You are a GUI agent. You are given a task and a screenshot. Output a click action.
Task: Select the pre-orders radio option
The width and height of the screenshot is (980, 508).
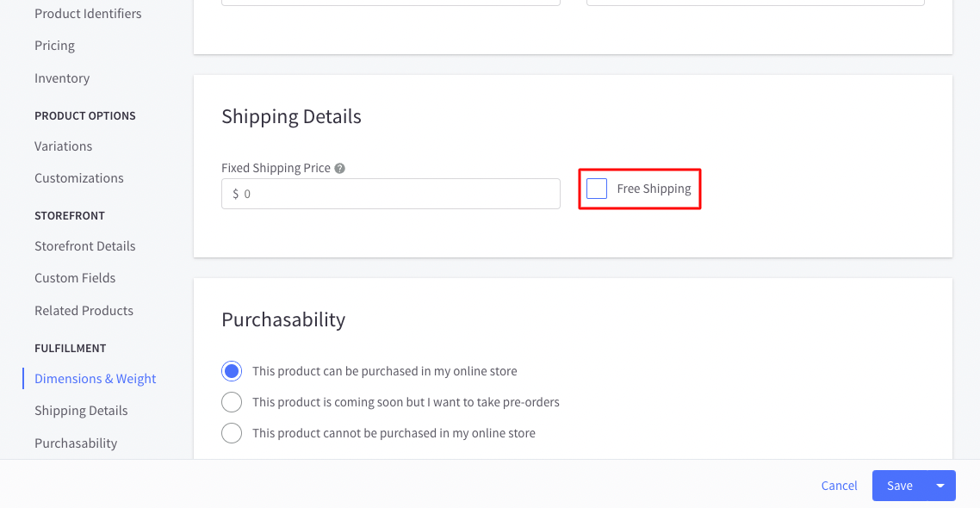tap(232, 402)
